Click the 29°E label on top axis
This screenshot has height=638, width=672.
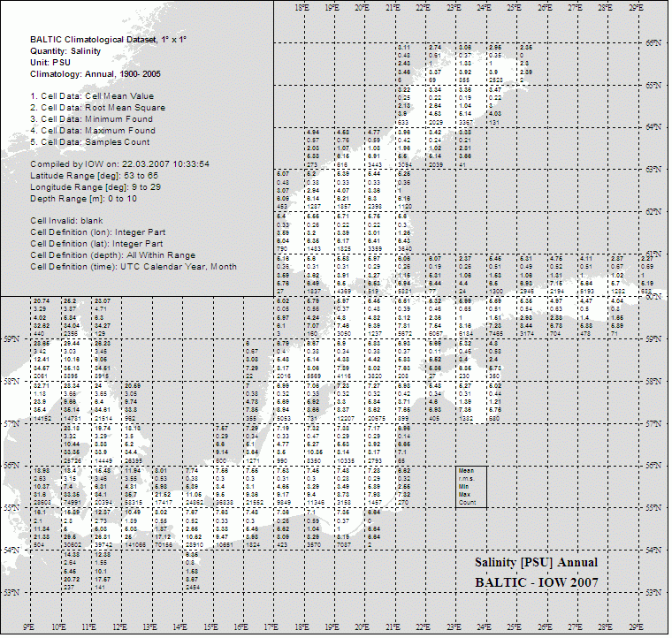tap(635, 7)
